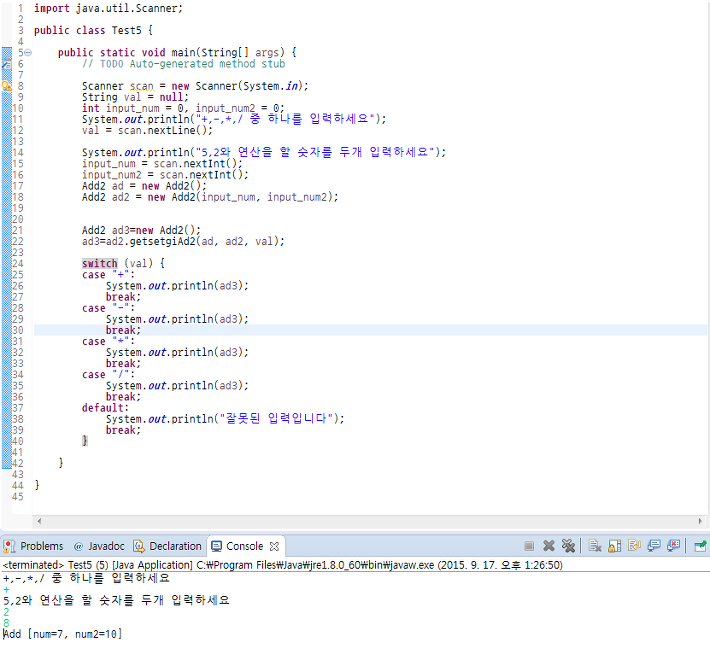Click the horizontal scrollbar track of the editor
The image size is (710, 666).
coord(369,521)
